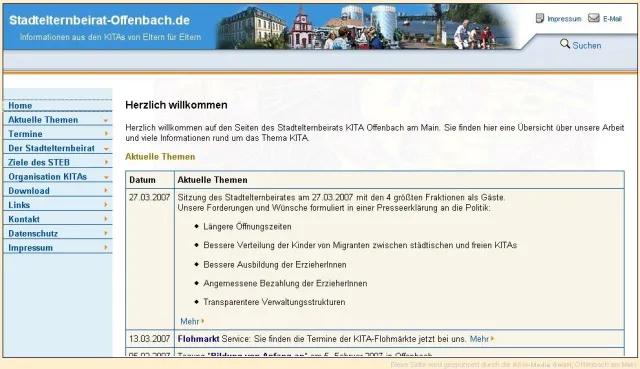This screenshot has width=640, height=369.
Task: Click bullet text Angemessene Bezahlung der ErzieherInnen
Action: pyautogui.click(x=285, y=283)
